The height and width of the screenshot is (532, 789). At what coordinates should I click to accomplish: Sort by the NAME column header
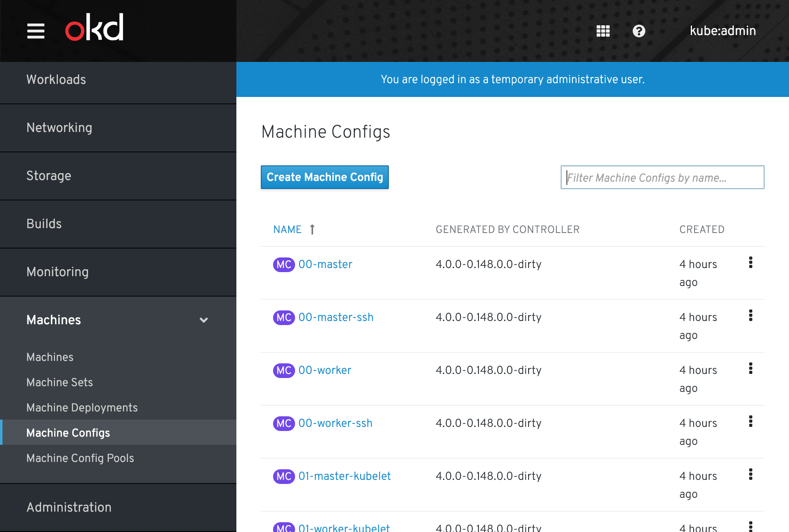pyautogui.click(x=288, y=230)
